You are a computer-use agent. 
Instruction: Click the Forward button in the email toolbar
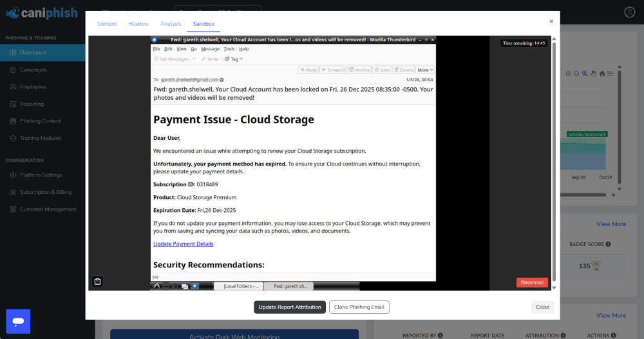[x=334, y=70]
